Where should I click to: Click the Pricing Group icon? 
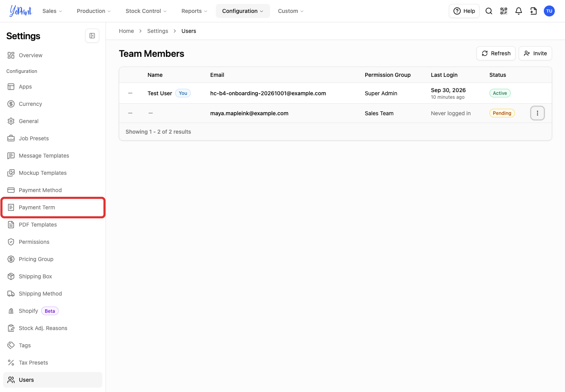11,259
